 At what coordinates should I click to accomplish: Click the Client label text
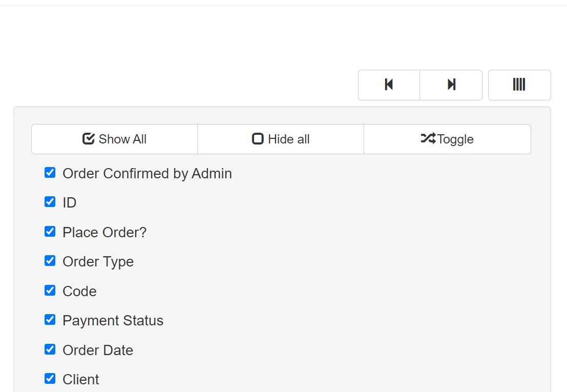[x=80, y=379]
